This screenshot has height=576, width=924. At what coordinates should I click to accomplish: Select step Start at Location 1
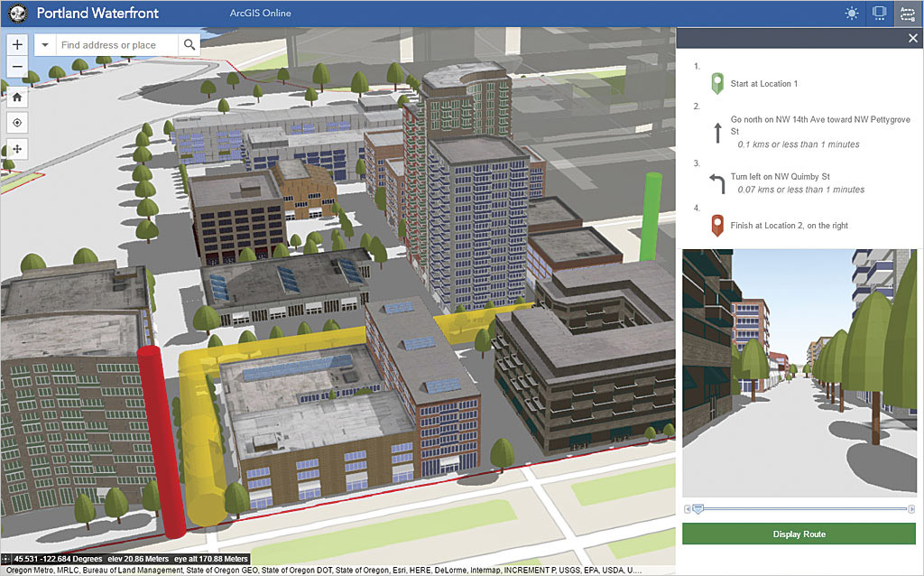pos(763,84)
